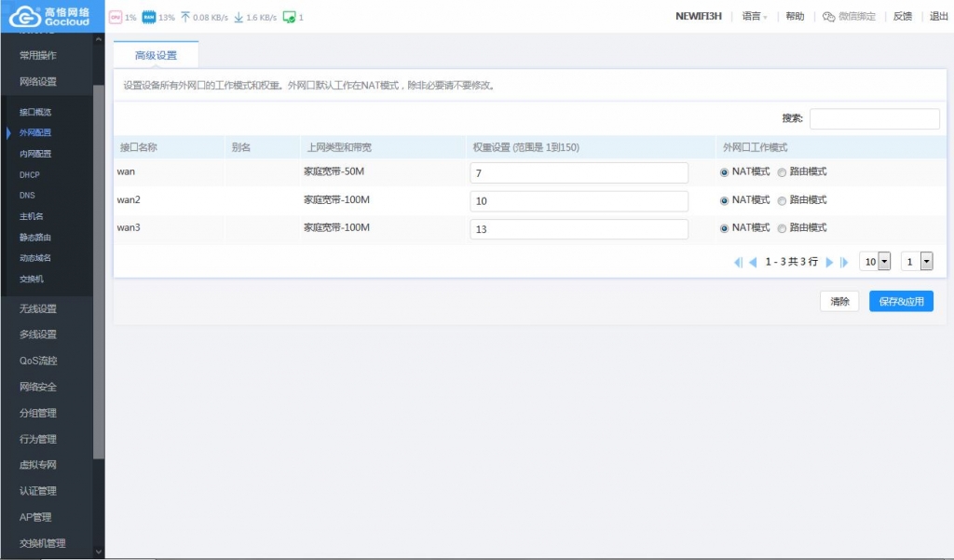Open the page number dropdown showing 1
The image size is (954, 560).
point(917,262)
